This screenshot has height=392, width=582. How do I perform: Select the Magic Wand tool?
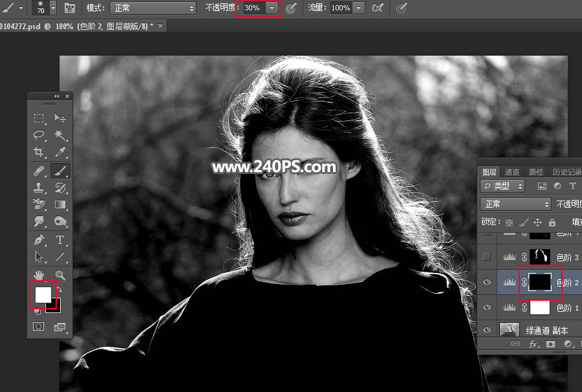click(60, 135)
